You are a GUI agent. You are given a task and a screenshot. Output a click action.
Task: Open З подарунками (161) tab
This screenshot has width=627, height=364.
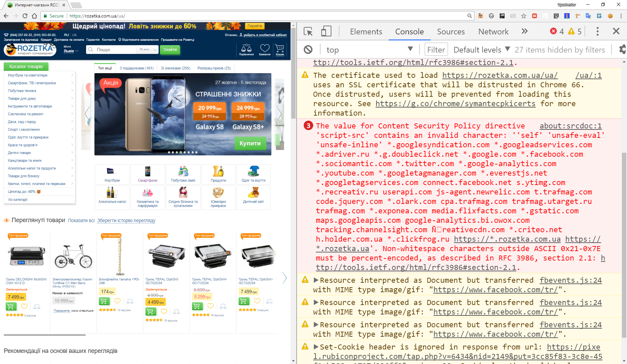[x=136, y=68]
